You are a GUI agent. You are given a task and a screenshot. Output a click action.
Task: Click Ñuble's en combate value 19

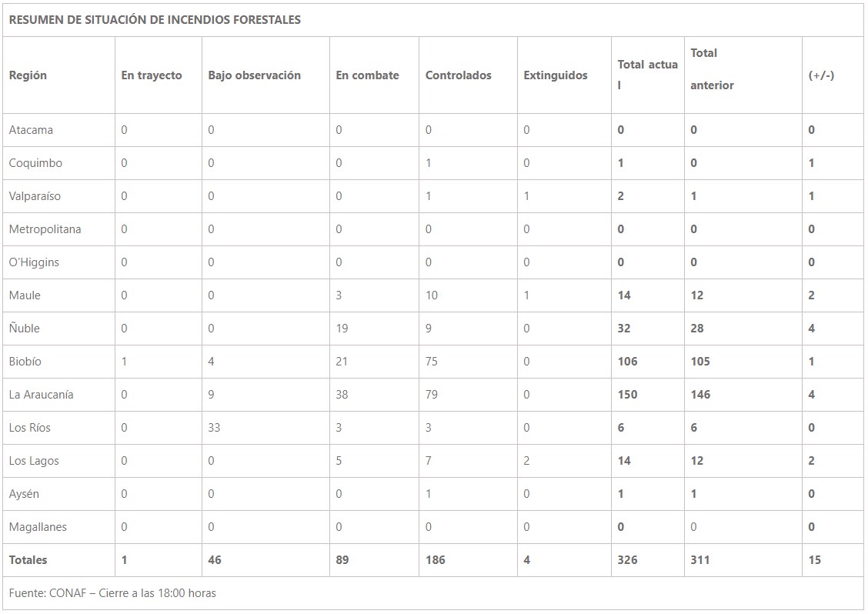(x=342, y=329)
